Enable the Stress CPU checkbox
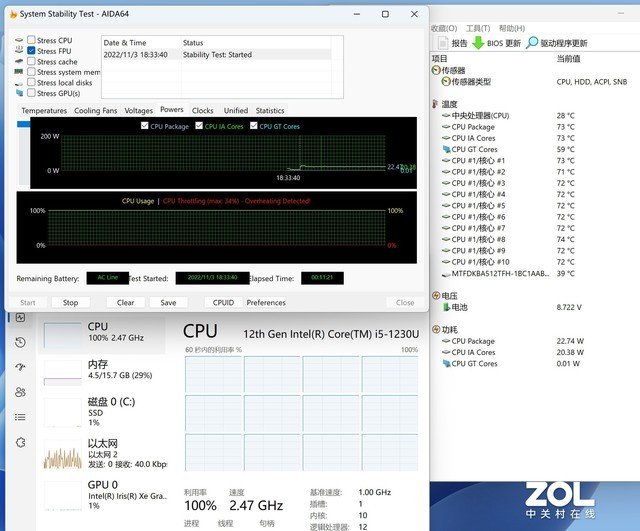 tap(31, 40)
